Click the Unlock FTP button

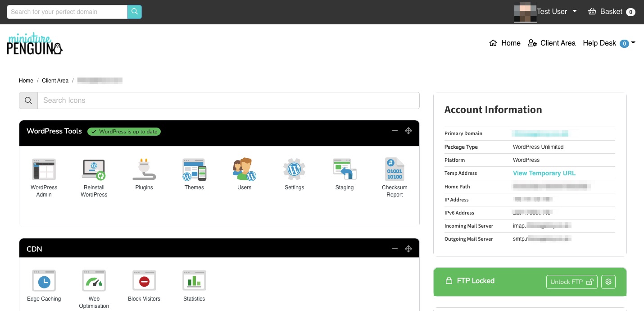click(x=572, y=282)
